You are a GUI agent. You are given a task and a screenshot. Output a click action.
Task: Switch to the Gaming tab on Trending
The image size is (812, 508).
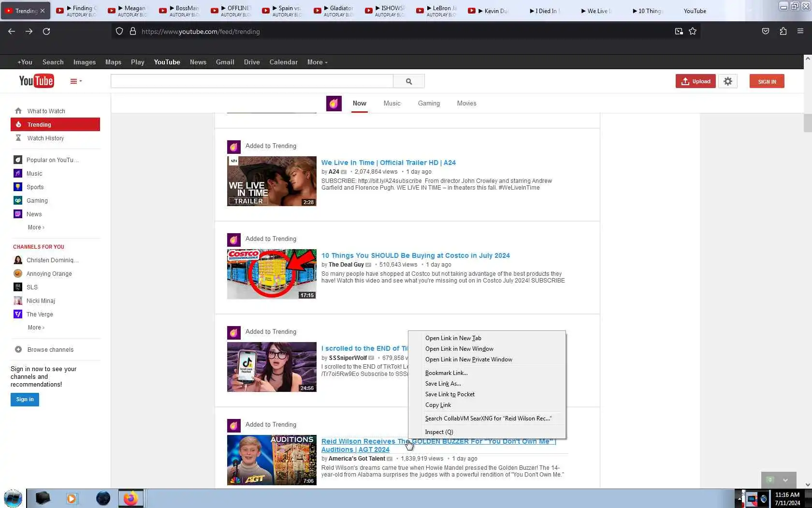pyautogui.click(x=429, y=104)
